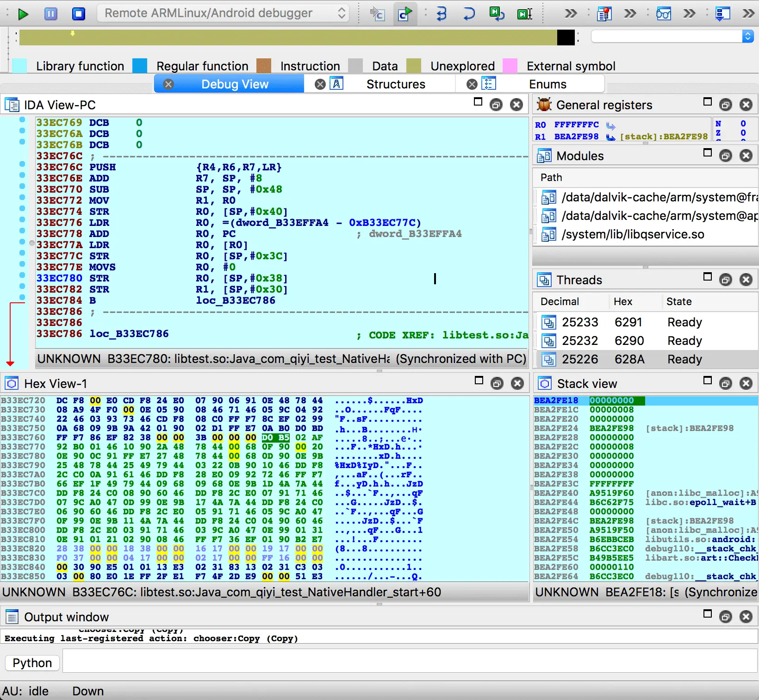Float the Threads panel
This screenshot has height=700, width=759.
tap(726, 280)
